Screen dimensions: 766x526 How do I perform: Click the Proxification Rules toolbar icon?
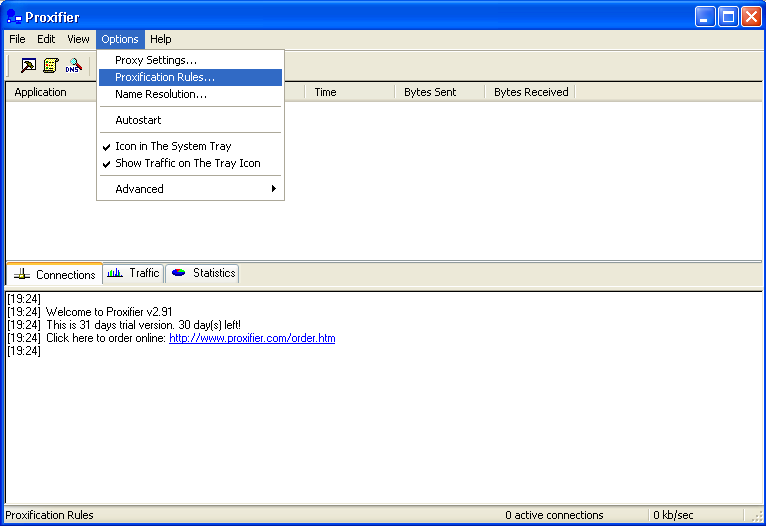click(51, 65)
